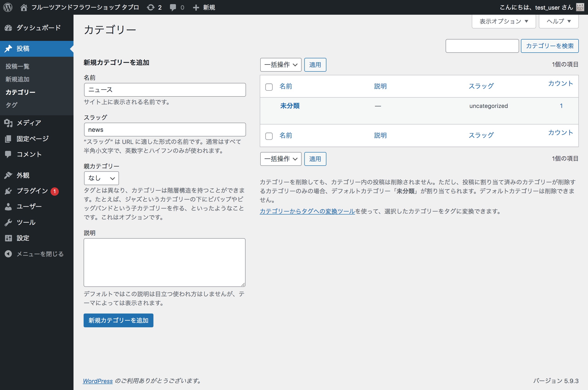Open メディア from the sidebar
The width and height of the screenshot is (588, 390).
coord(29,123)
